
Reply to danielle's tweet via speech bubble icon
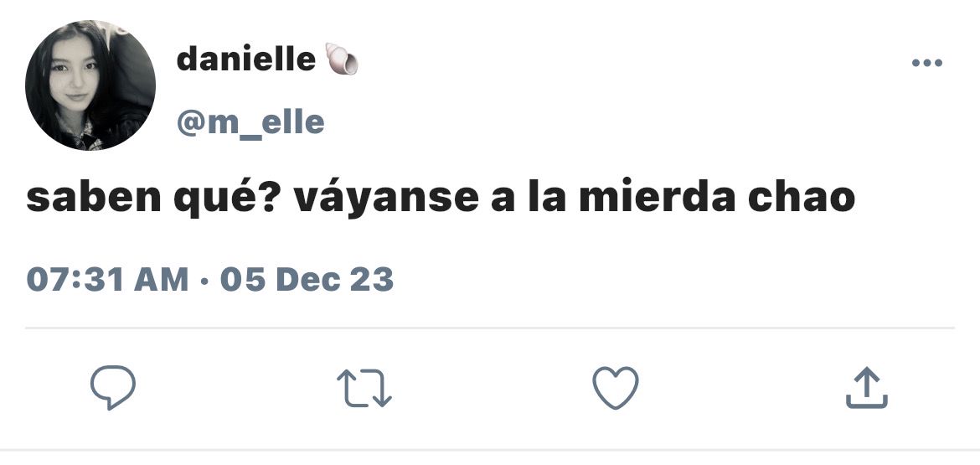pos(112,387)
